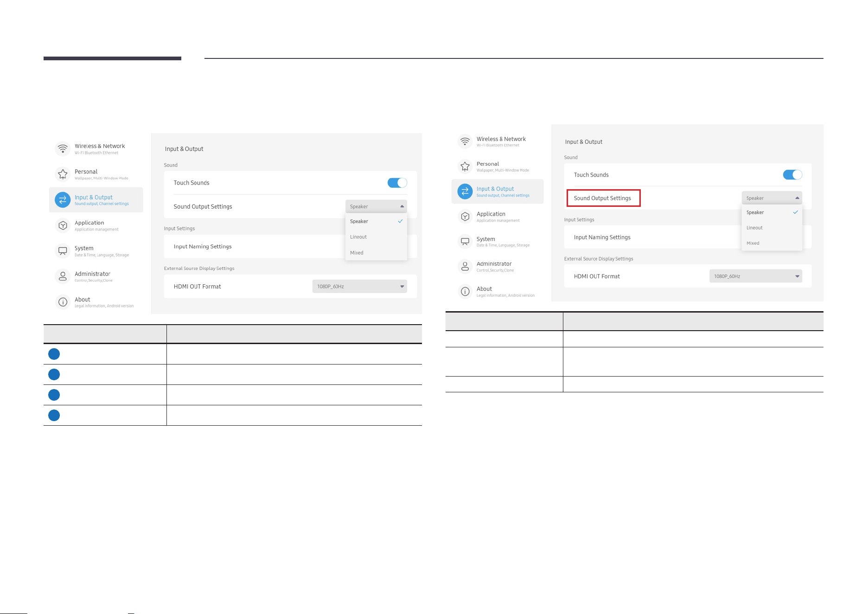Viewport: 868px width, 614px height.
Task: Select Lineout option in right dropdown list
Action: click(772, 228)
